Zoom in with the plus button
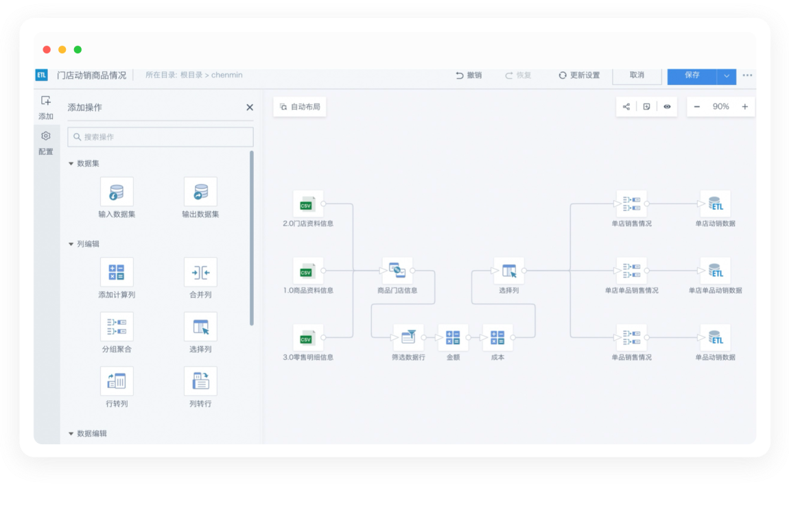This screenshot has height=532, width=789. point(744,107)
